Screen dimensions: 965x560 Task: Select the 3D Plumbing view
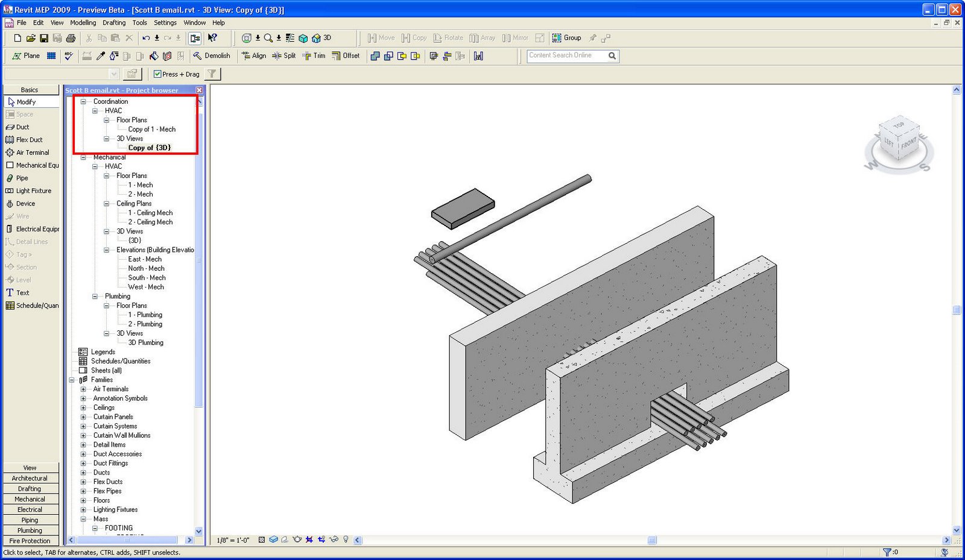click(145, 343)
